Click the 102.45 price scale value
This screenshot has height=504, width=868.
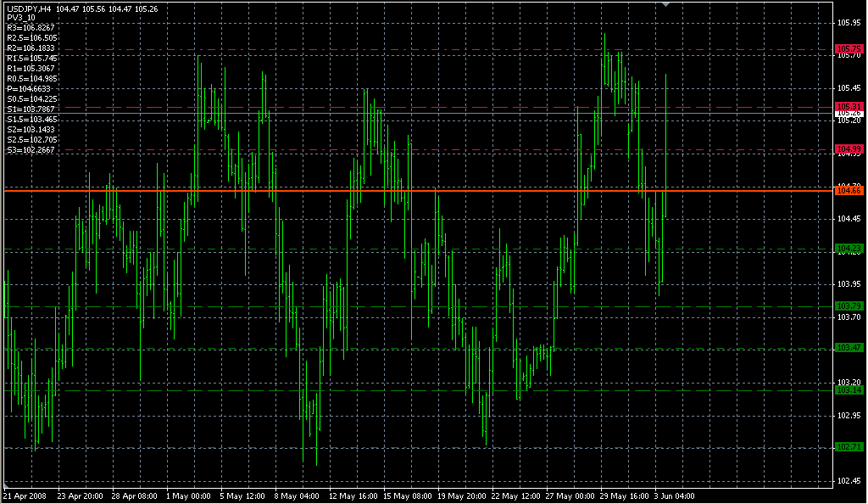[x=849, y=481]
